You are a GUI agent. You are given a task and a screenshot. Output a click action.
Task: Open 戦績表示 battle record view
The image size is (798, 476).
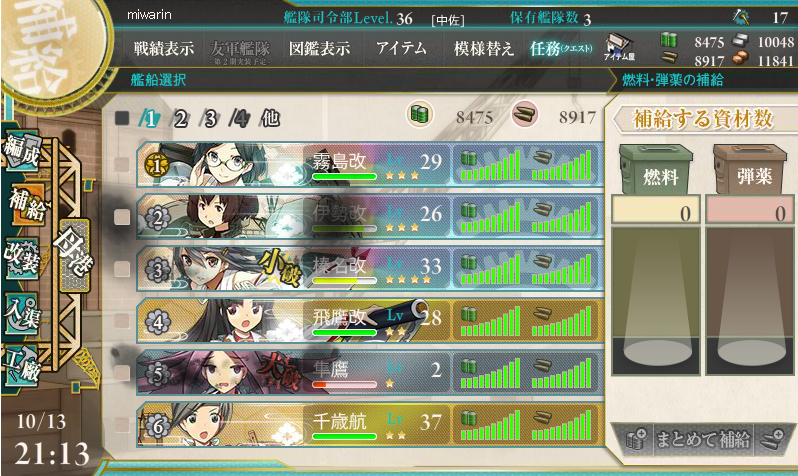tap(164, 48)
